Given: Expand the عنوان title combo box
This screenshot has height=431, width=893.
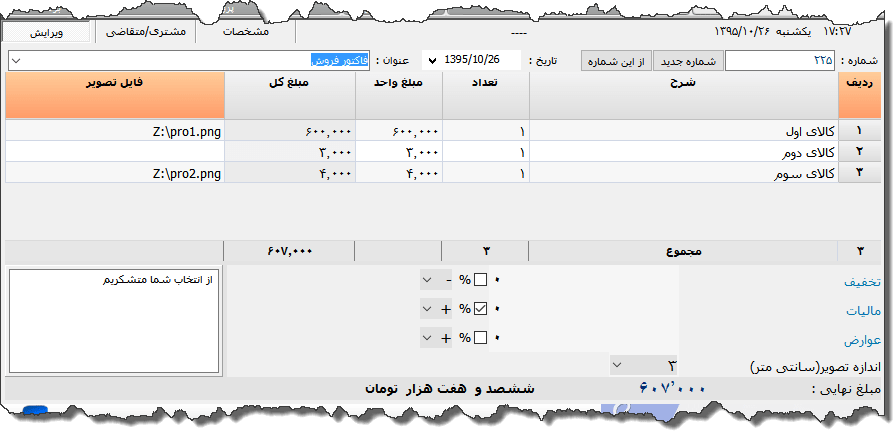Looking at the screenshot, I should pos(16,60).
